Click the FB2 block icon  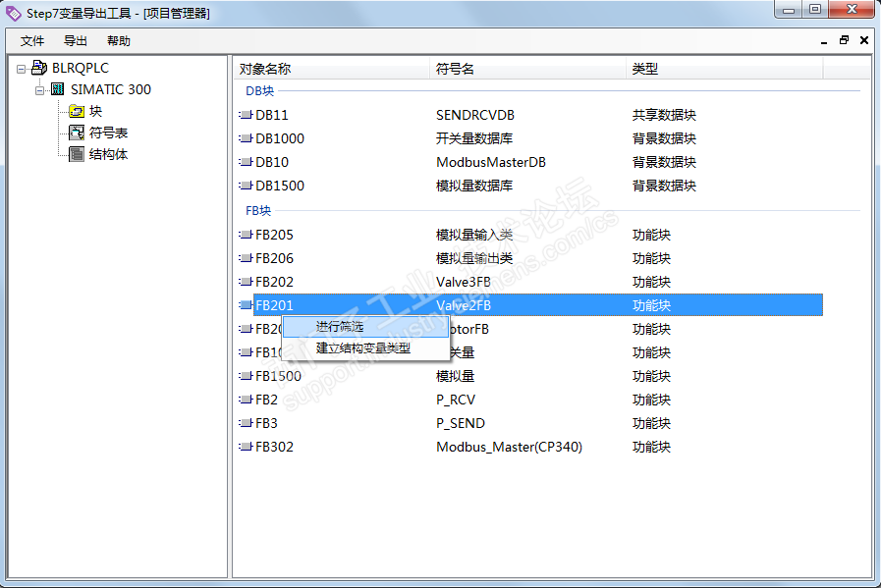[246, 400]
